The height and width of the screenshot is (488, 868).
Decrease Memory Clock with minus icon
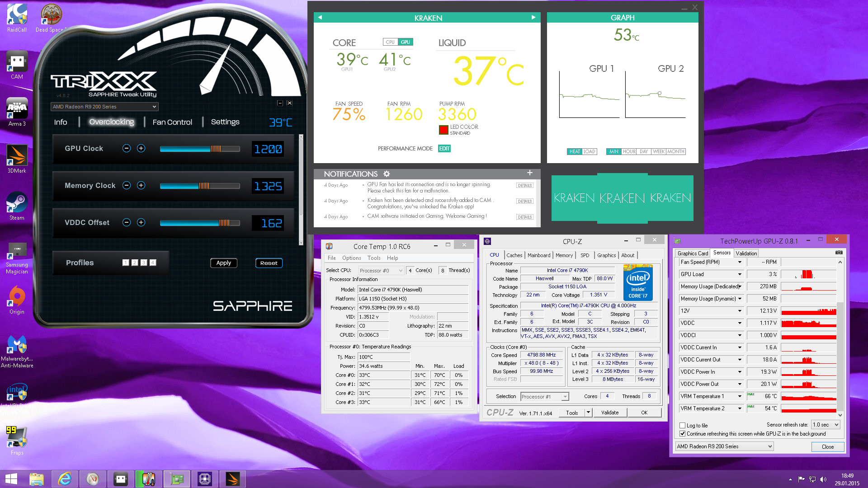pyautogui.click(x=127, y=185)
